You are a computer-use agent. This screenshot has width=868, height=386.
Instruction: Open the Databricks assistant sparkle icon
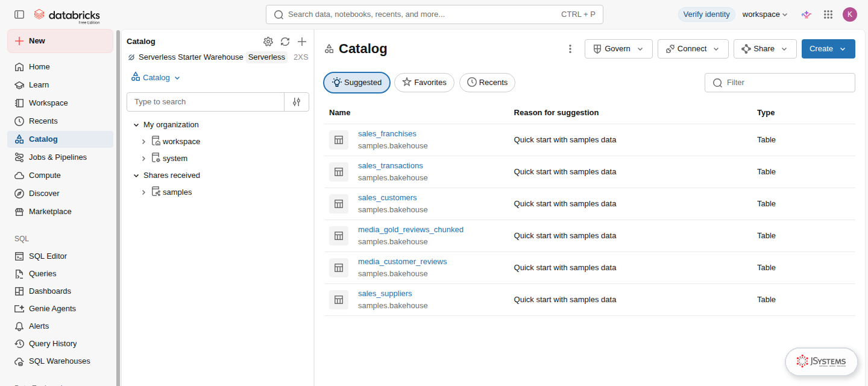click(x=806, y=14)
